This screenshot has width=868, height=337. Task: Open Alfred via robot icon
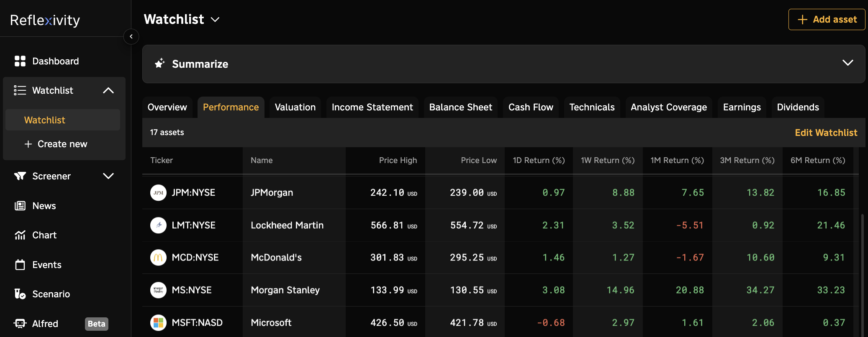pos(20,324)
